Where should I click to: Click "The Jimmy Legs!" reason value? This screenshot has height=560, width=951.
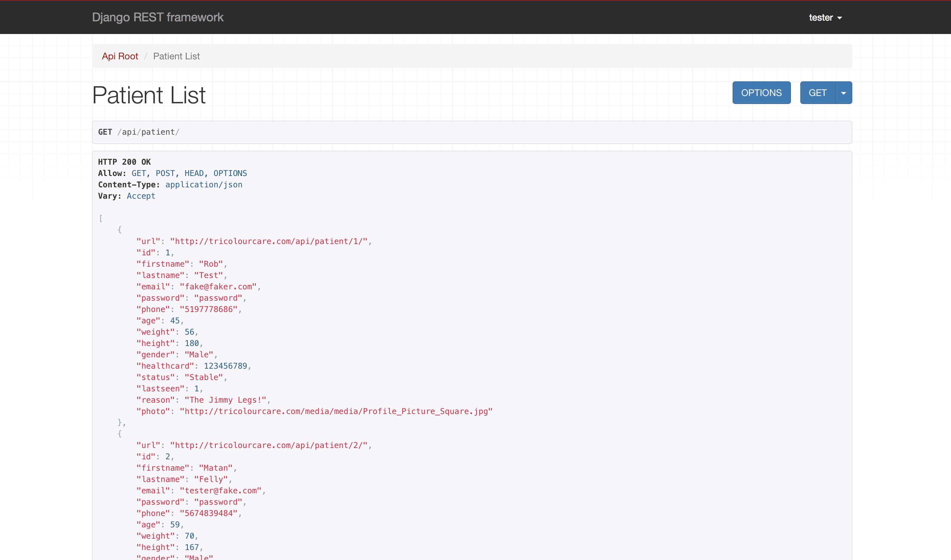click(x=225, y=400)
